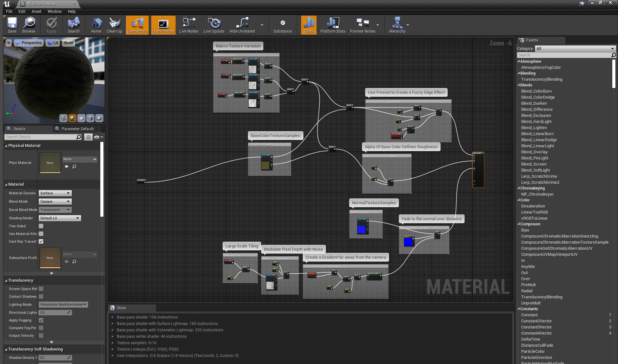
Task: Enable the Two Sided checkbox
Action: (41, 226)
